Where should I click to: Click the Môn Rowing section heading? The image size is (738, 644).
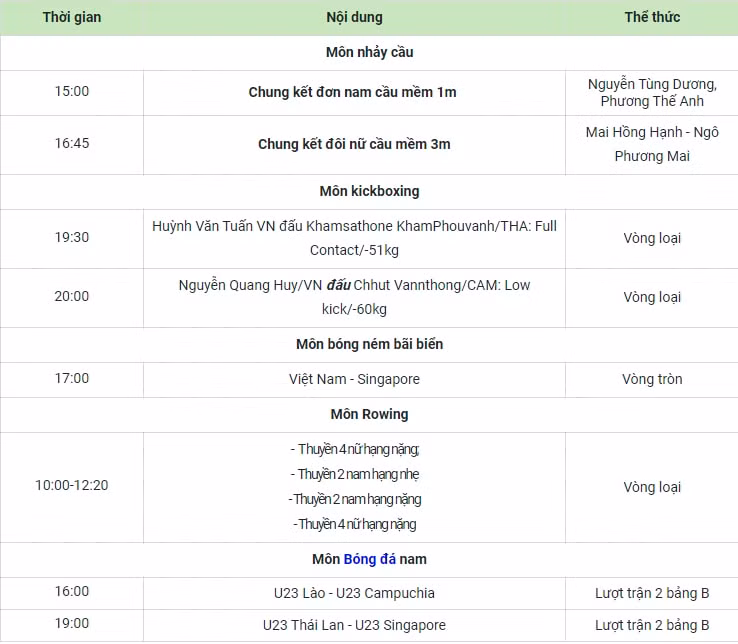pos(369,414)
